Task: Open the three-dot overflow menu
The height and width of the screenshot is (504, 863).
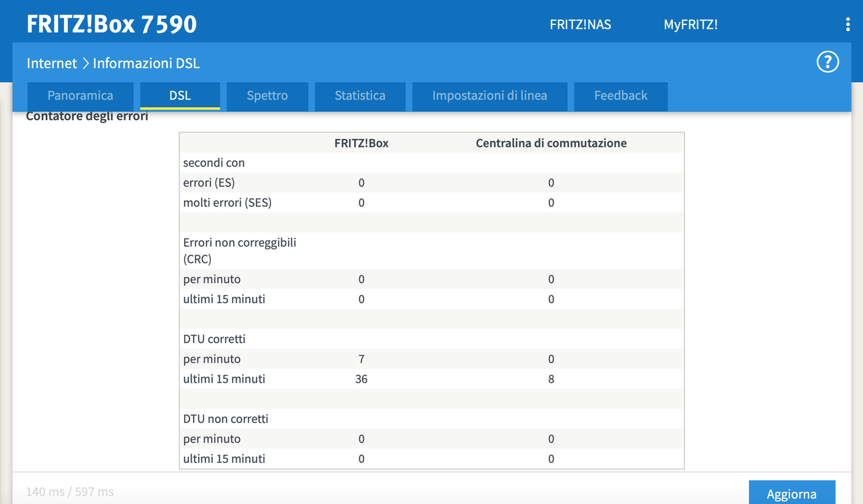Action: click(847, 25)
